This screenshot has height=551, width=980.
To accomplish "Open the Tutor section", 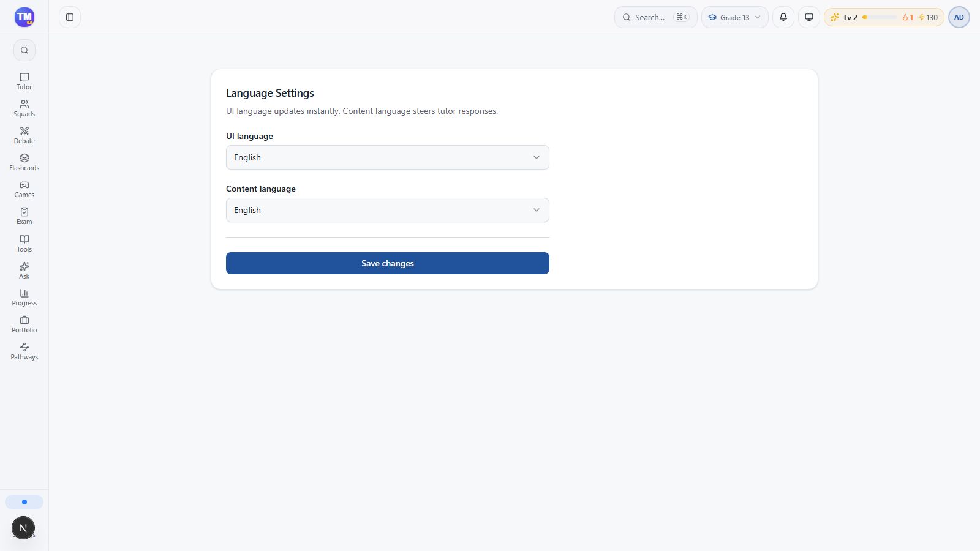I will (x=24, y=81).
